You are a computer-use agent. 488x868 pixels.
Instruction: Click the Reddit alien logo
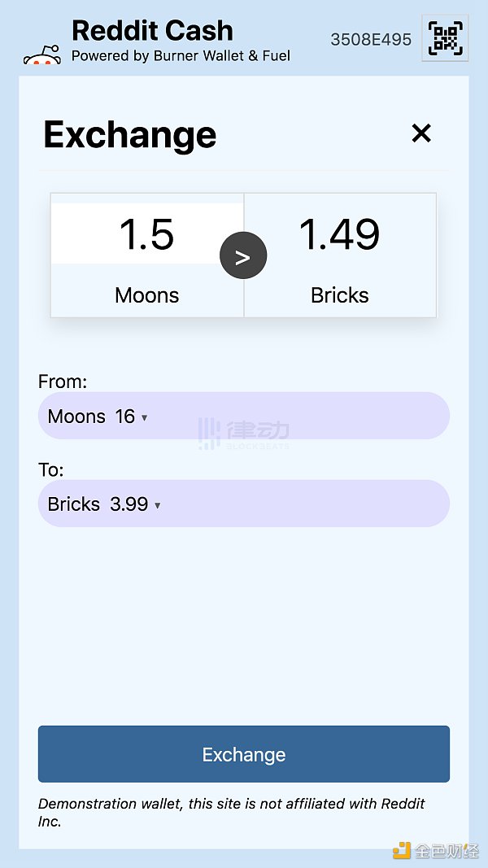point(42,55)
